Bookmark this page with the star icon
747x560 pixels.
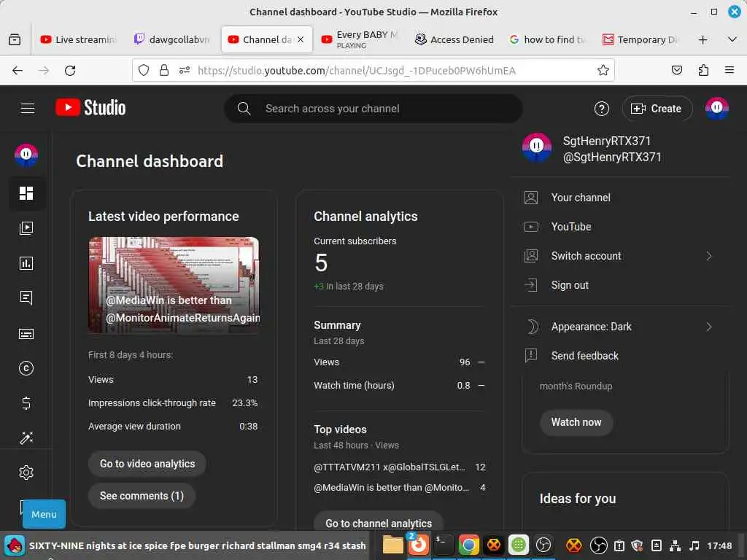pyautogui.click(x=603, y=71)
